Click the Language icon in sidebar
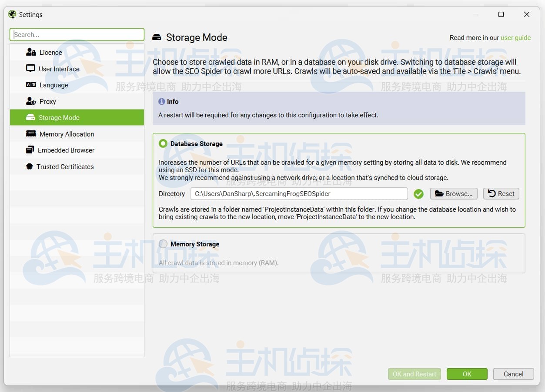The image size is (545, 392). 31,85
